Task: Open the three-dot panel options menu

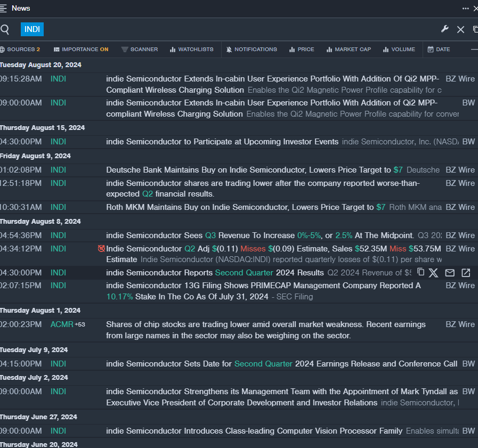Action: point(465,9)
